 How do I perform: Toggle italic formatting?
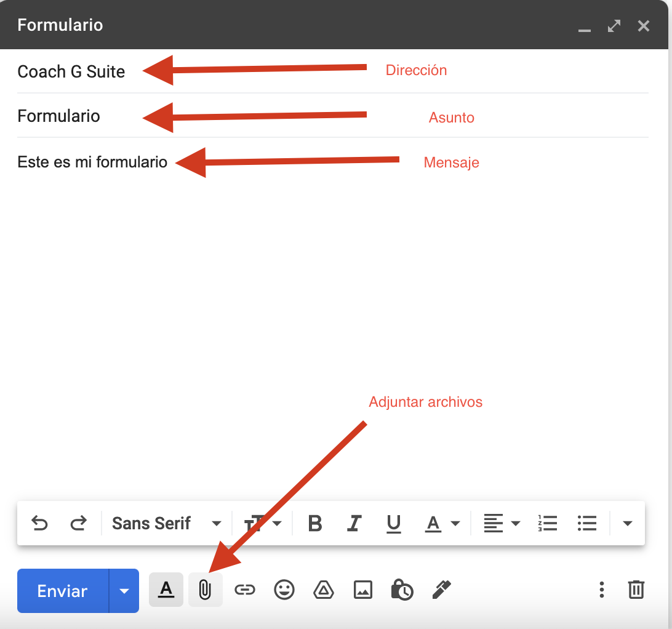pos(354,523)
